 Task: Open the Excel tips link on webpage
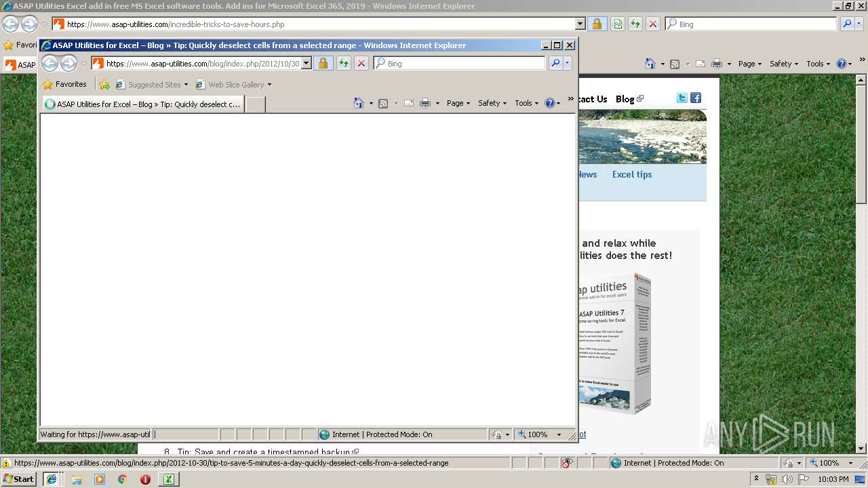point(632,174)
